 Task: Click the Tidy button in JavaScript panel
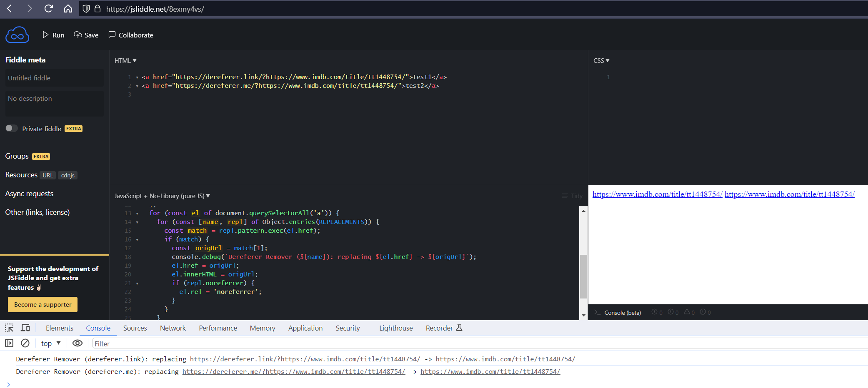point(572,196)
